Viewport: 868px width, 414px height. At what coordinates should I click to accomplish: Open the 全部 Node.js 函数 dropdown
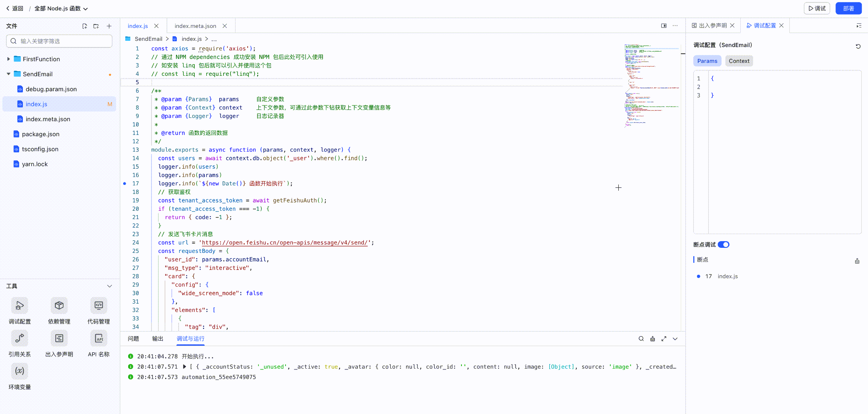[61, 8]
